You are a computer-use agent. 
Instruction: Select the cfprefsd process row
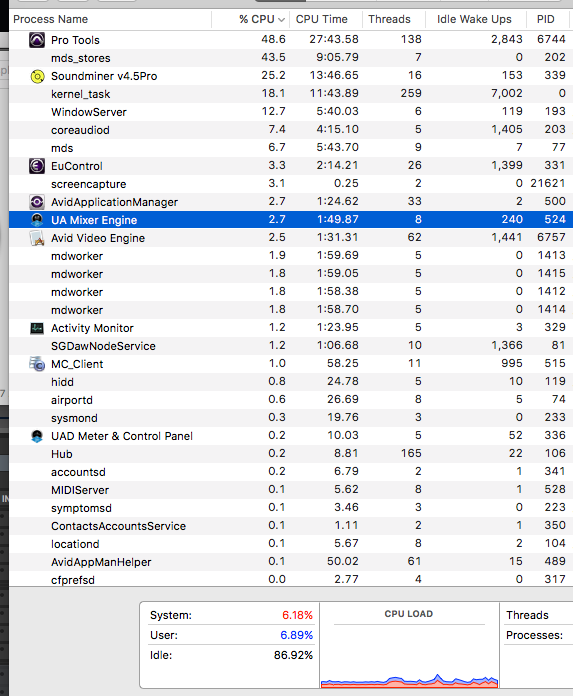click(x=291, y=579)
